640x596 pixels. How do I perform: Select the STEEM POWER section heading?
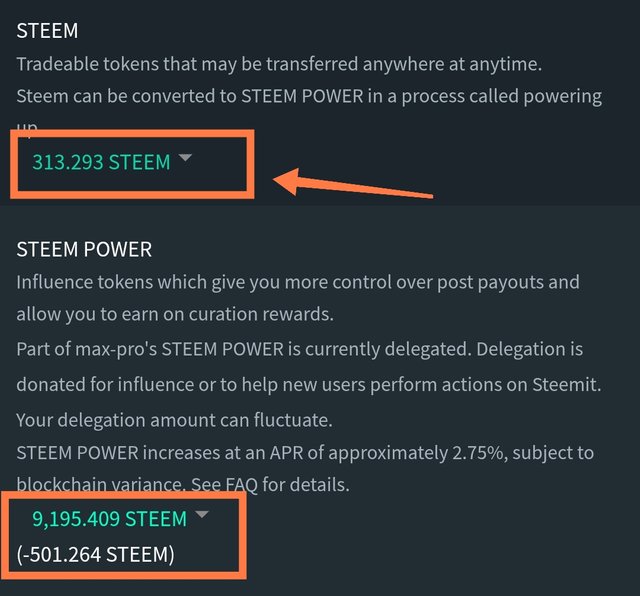(x=84, y=249)
